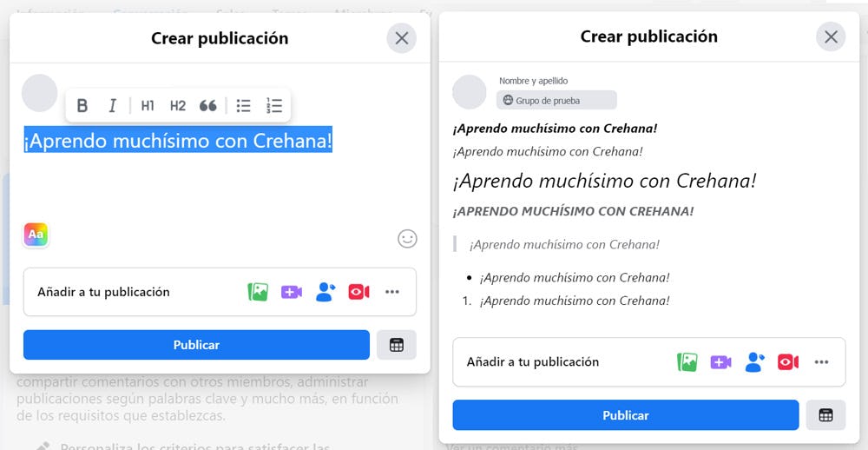The height and width of the screenshot is (450, 868).
Task: Add photo in the left dialog
Action: pos(258,292)
